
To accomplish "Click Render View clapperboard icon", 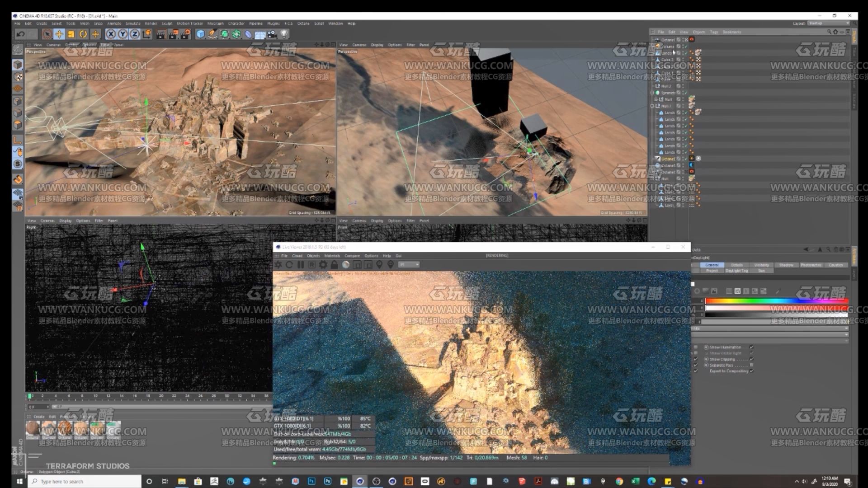I will pos(161,34).
